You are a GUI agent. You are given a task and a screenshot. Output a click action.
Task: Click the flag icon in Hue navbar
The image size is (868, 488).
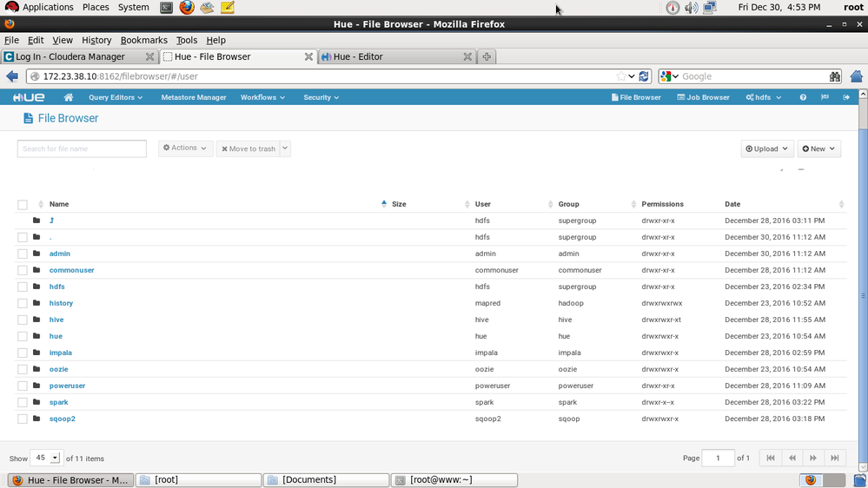pyautogui.click(x=825, y=97)
